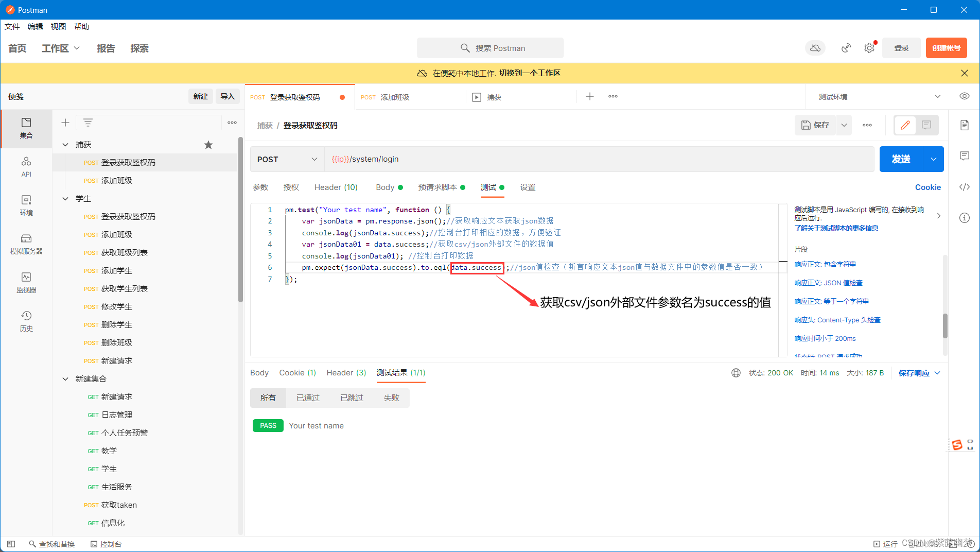Image resolution: width=980 pixels, height=552 pixels.
Task: Open the code snippet generator icon
Action: [x=964, y=186]
